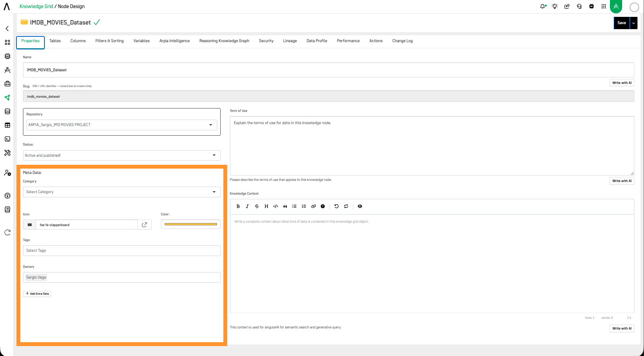Viewport: 644px width, 356px height.
Task: Expand the Select Category dropdown
Action: [x=122, y=192]
